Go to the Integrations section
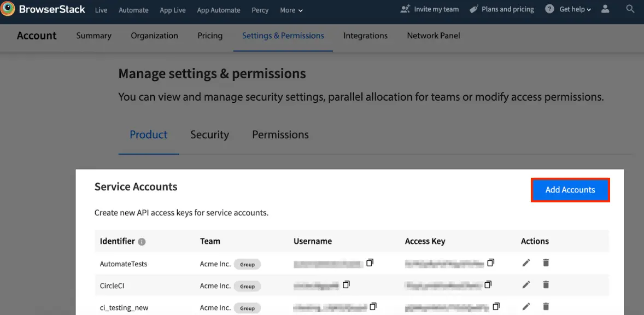This screenshot has width=644, height=315. 365,36
